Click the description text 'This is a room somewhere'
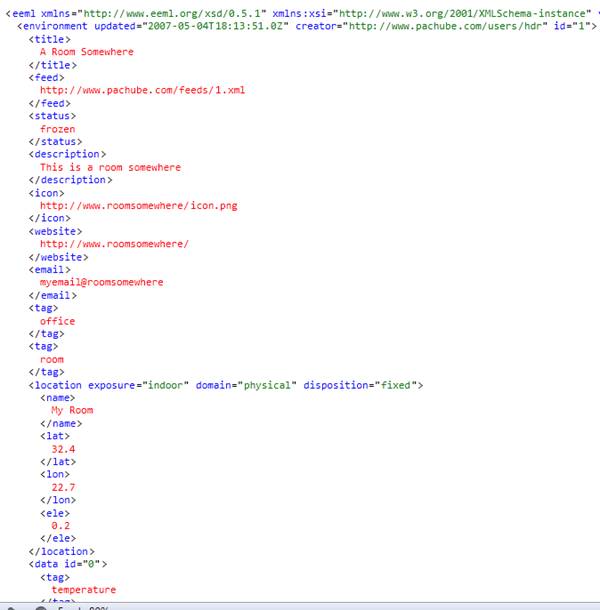The height and width of the screenshot is (610, 600). coord(110,167)
